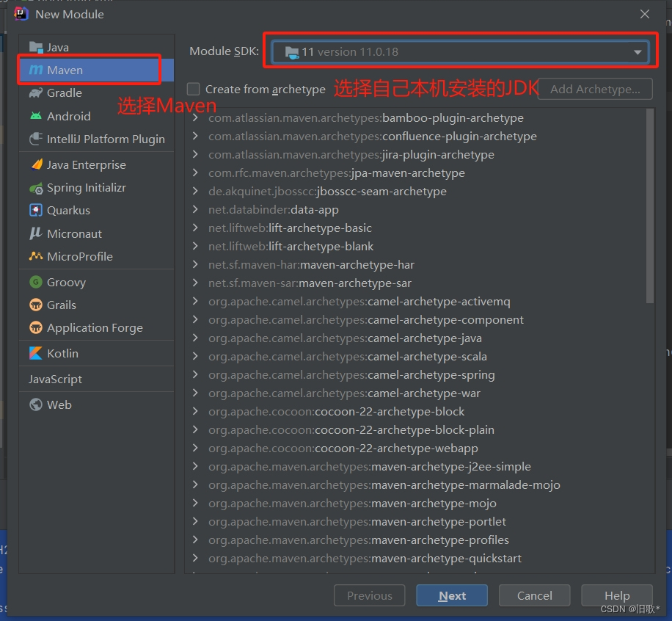Select Gradle module type
672x621 pixels.
pos(96,92)
